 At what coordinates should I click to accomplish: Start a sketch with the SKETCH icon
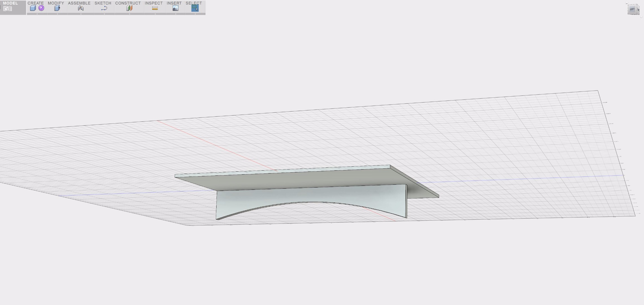pos(104,8)
